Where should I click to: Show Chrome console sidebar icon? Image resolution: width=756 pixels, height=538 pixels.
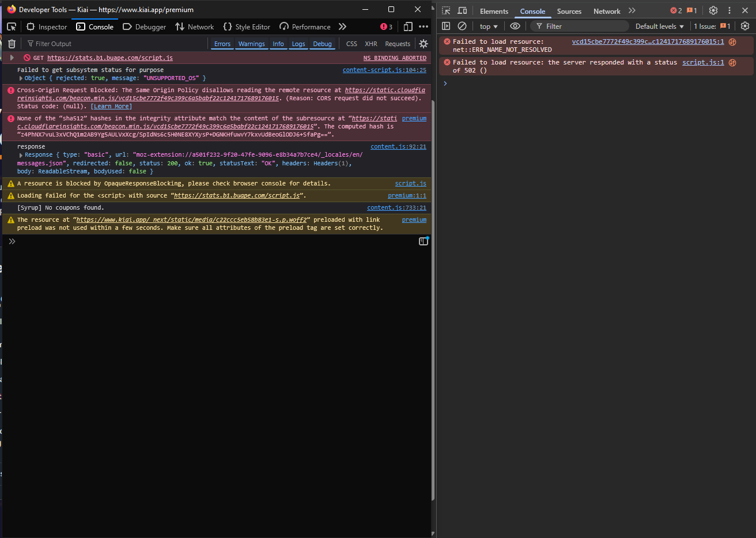click(x=446, y=26)
